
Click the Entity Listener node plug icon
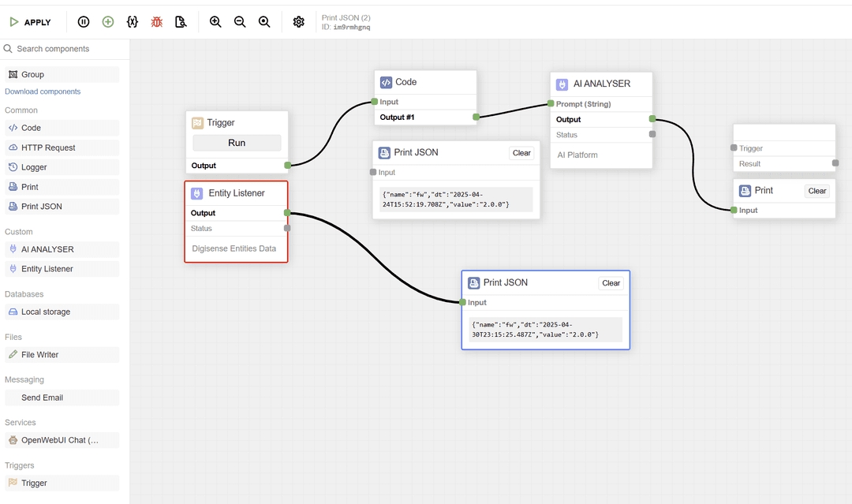[x=196, y=193]
